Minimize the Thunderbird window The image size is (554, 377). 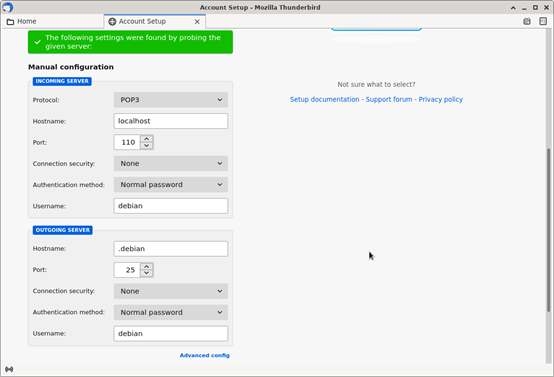(x=524, y=7)
